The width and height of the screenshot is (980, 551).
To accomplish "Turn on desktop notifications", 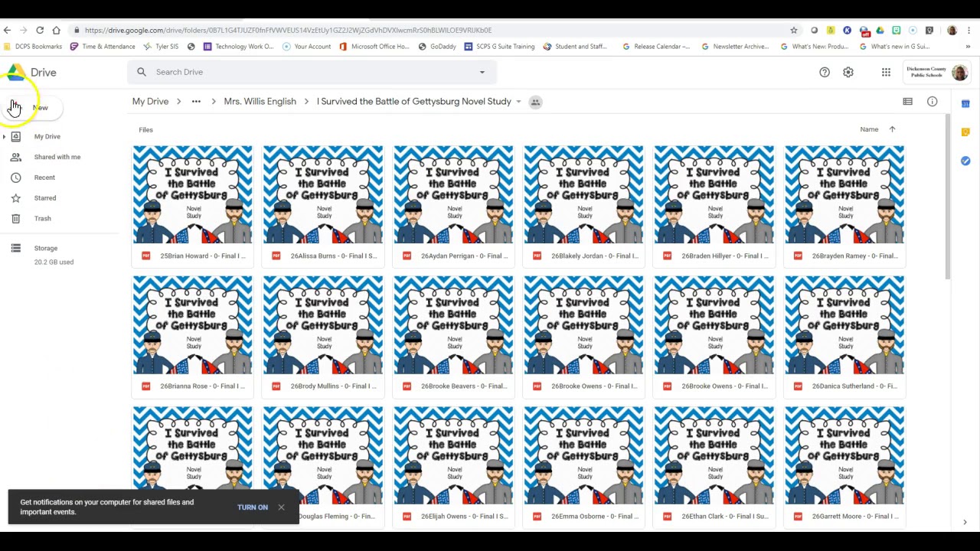I will 253,507.
